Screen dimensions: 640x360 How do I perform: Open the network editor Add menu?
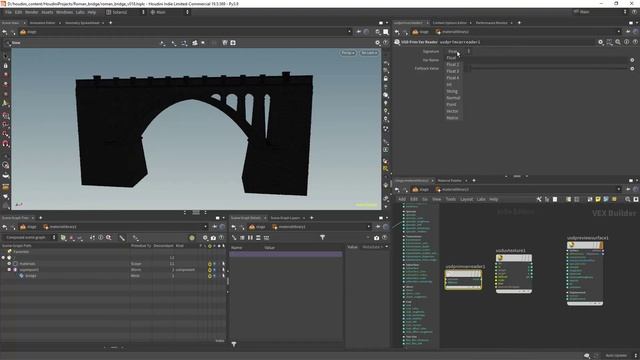(x=402, y=199)
